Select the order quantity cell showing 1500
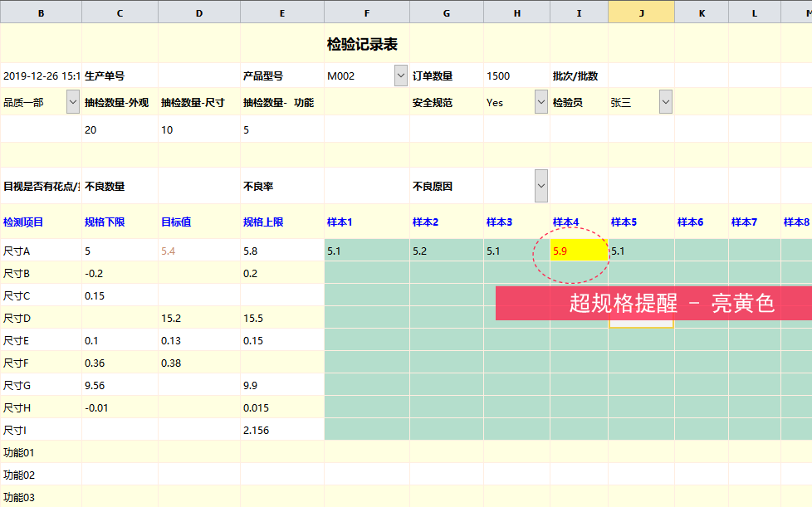Viewport: 812px width, 507px height. (516, 76)
